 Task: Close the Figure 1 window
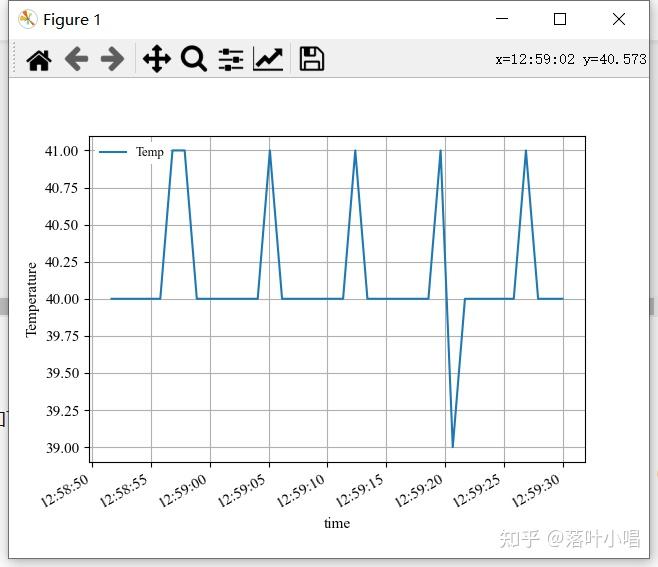tap(619, 19)
